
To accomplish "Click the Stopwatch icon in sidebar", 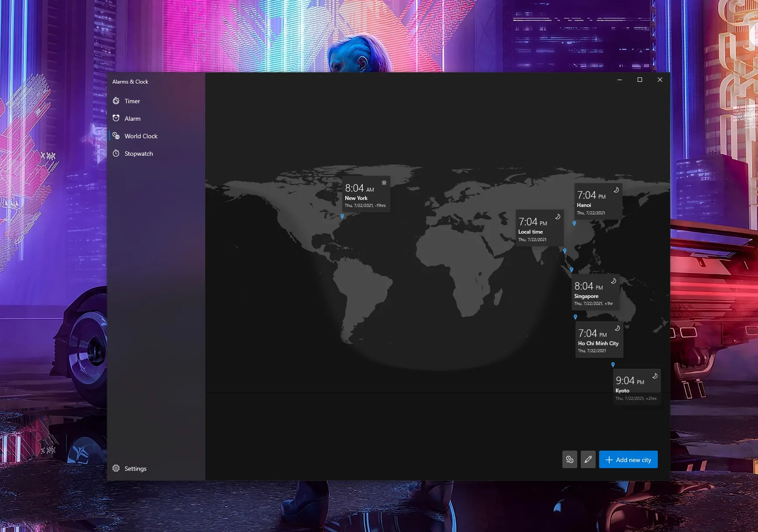I will coord(116,154).
